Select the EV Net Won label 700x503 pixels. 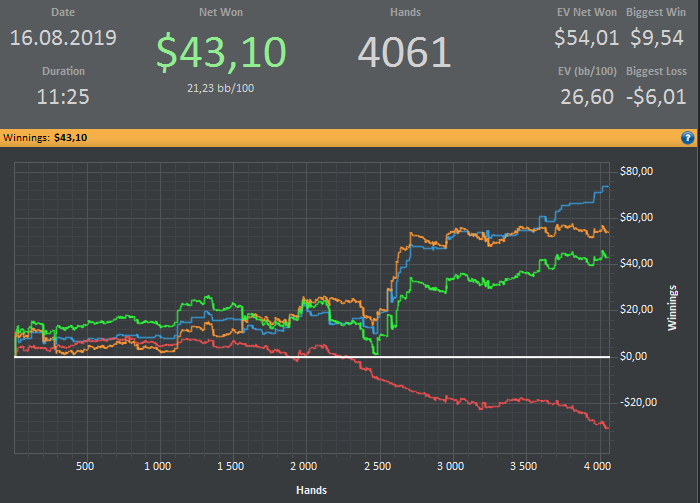[x=587, y=12]
